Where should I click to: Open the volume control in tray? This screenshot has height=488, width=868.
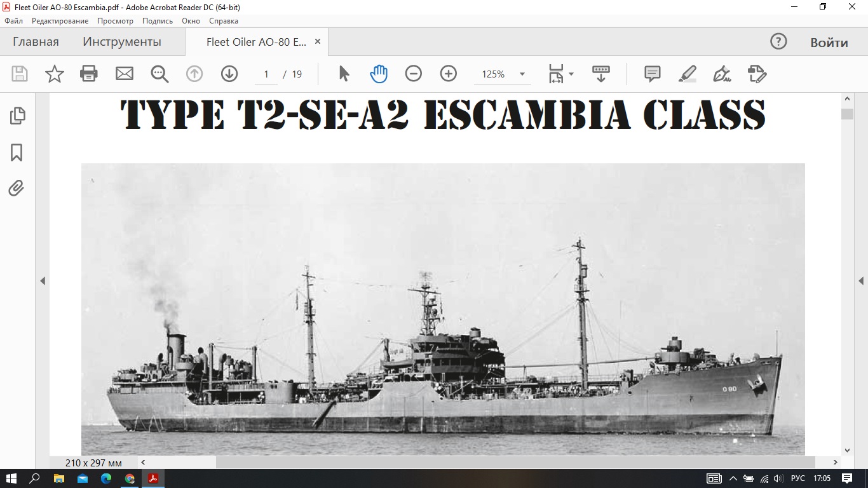778,478
